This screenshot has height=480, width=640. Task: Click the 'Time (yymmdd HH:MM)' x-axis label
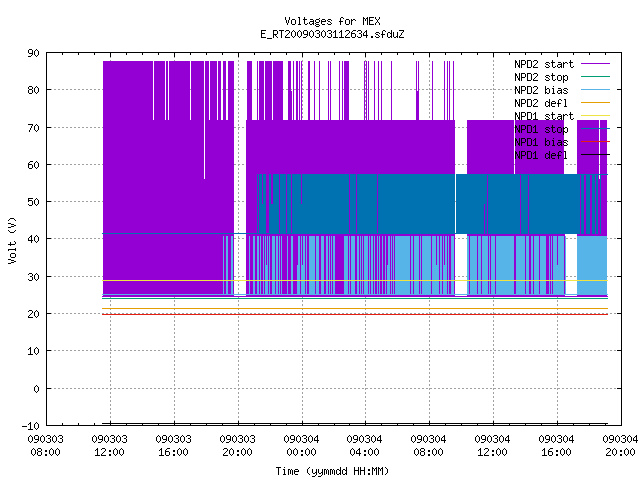(332, 471)
